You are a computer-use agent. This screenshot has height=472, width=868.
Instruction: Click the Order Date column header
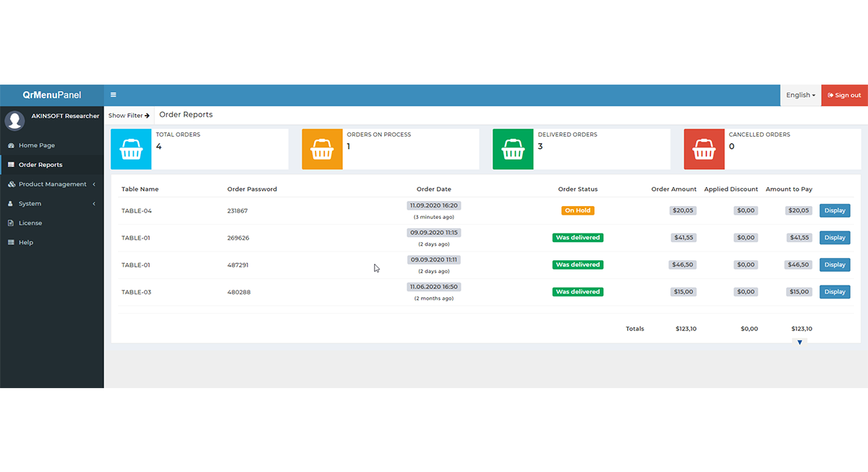434,189
